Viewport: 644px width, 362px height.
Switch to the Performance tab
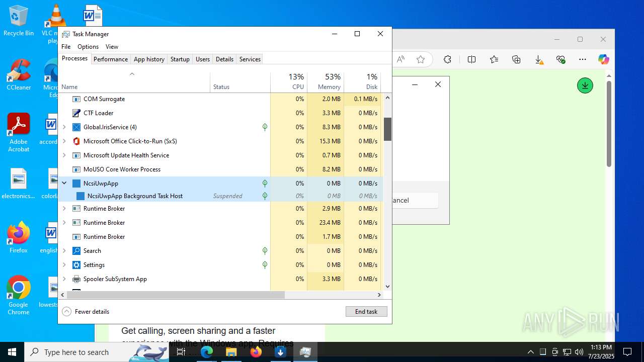click(x=111, y=59)
